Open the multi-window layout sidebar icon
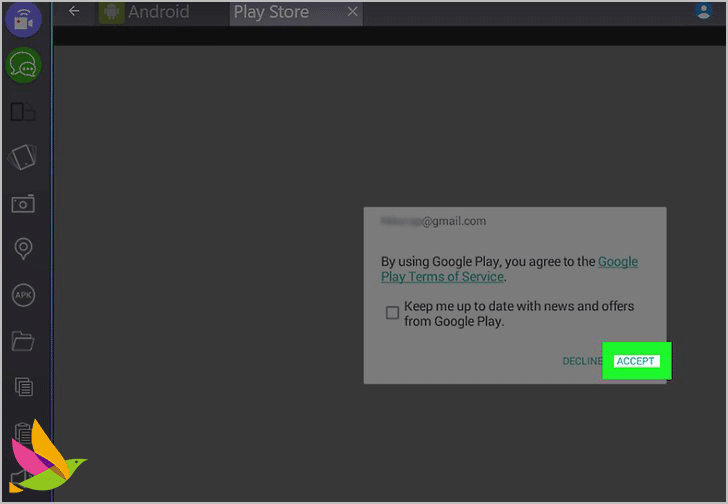 click(23, 112)
